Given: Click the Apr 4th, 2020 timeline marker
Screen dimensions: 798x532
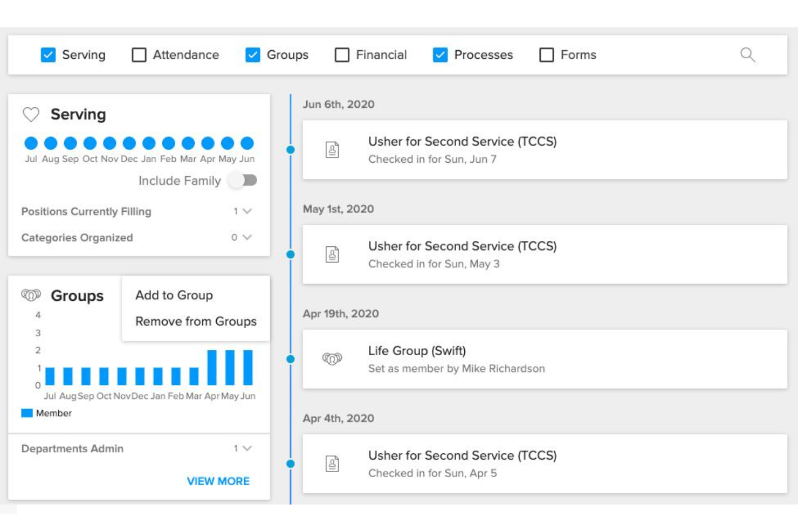Looking at the screenshot, I should pyautogui.click(x=291, y=464).
